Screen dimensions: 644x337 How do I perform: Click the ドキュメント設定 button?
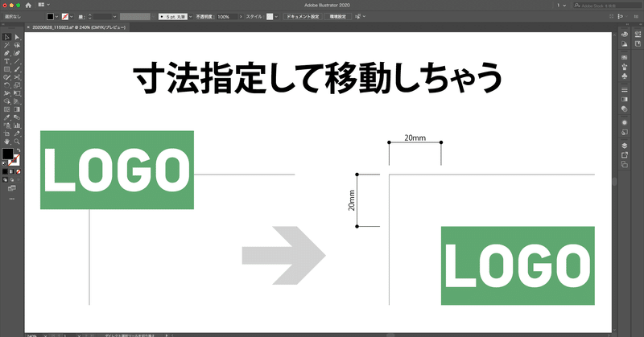click(x=303, y=17)
